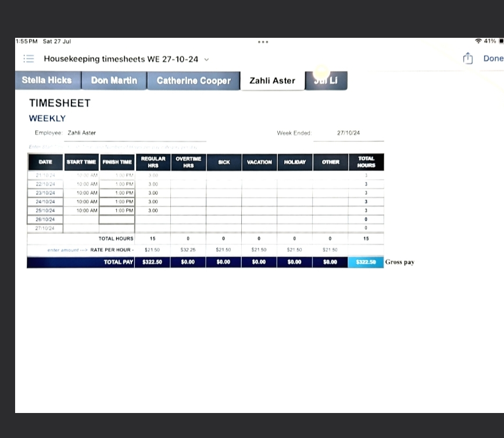Select the Jui Li sheet tab
Screen dimensions: 504x438
[326, 80]
